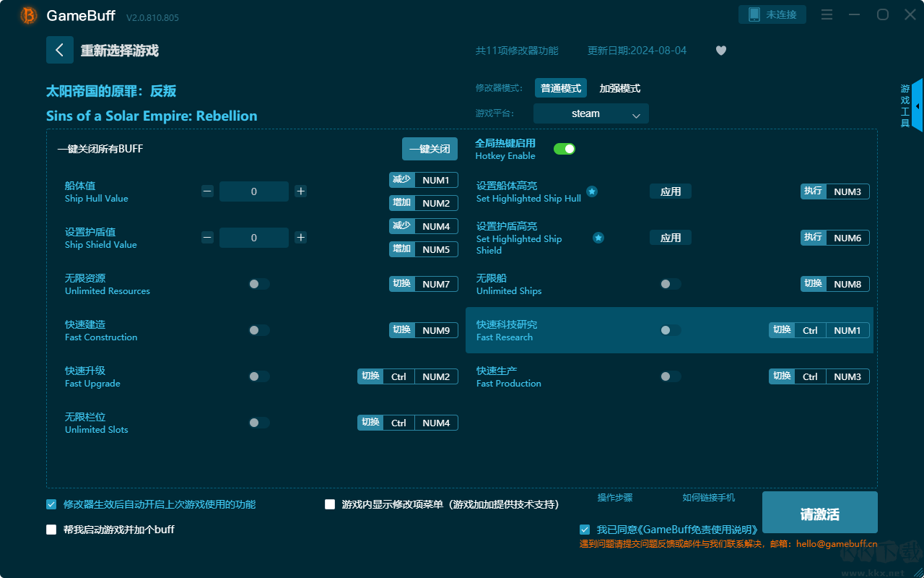Image resolution: width=924 pixels, height=578 pixels.
Task: Click the NUM6 execute hotkey for Ship Shield highlight
Action: (x=835, y=238)
